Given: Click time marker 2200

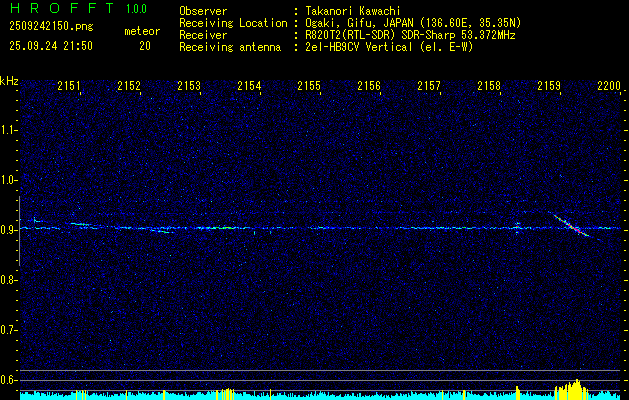Looking at the screenshot, I should 609,85.
